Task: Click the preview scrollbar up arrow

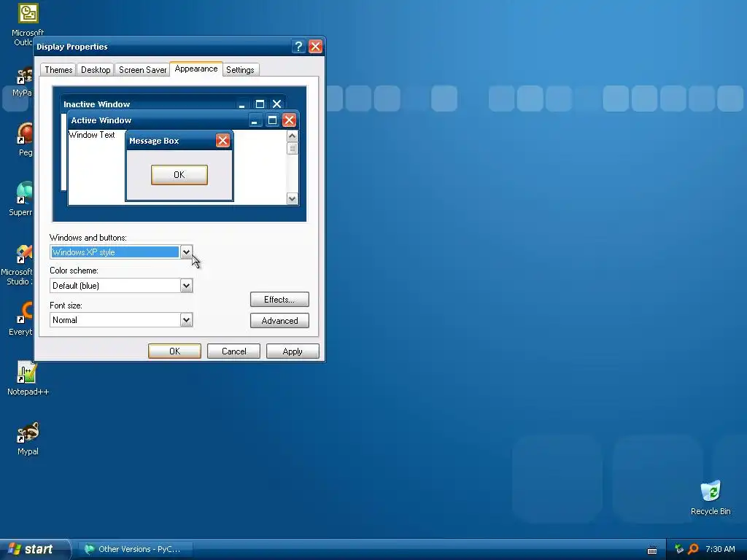Action: [x=292, y=136]
